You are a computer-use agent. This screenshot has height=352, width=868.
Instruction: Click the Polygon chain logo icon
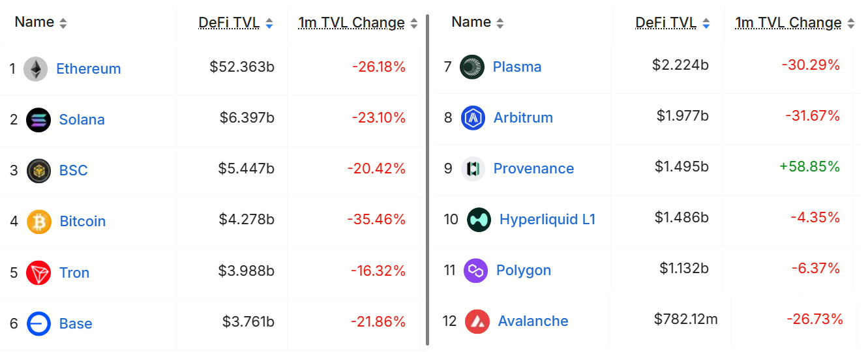pos(476,271)
